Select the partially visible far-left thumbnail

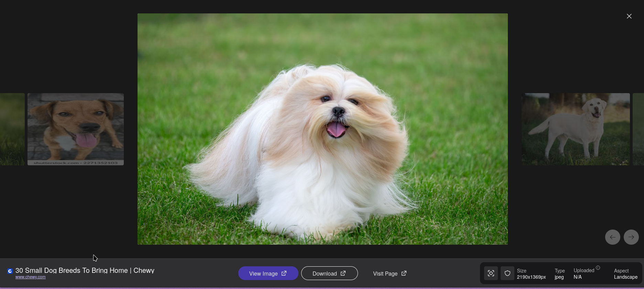[x=12, y=129]
